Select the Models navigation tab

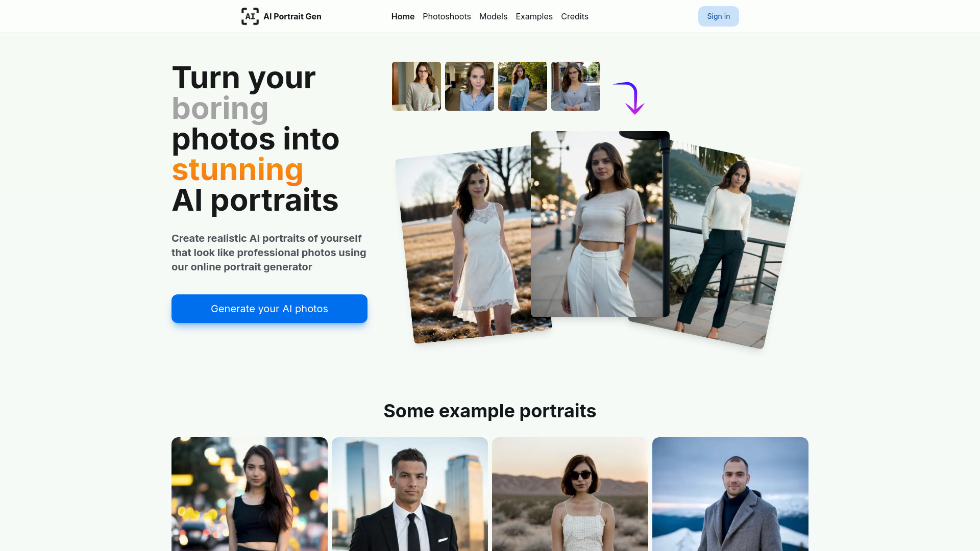pyautogui.click(x=494, y=16)
